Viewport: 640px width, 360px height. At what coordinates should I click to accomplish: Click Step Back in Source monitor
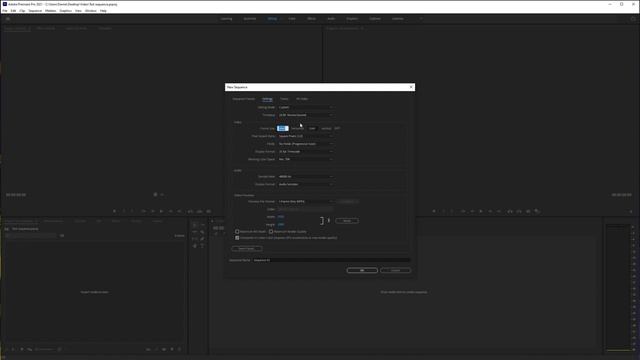tap(153, 211)
